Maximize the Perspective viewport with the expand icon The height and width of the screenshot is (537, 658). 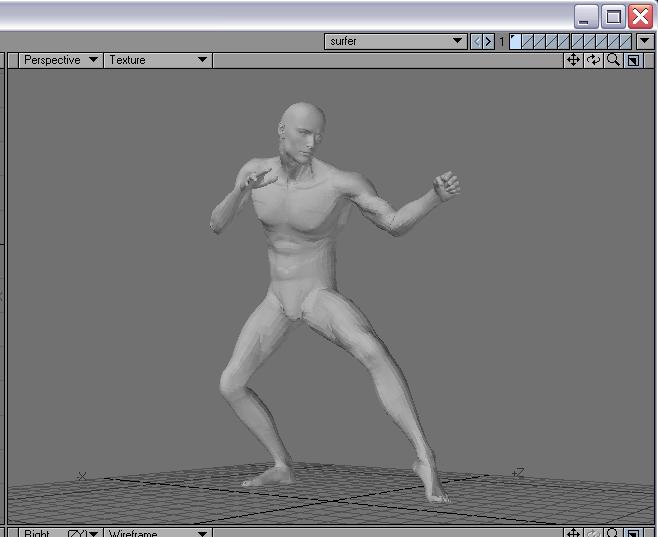click(x=633, y=60)
